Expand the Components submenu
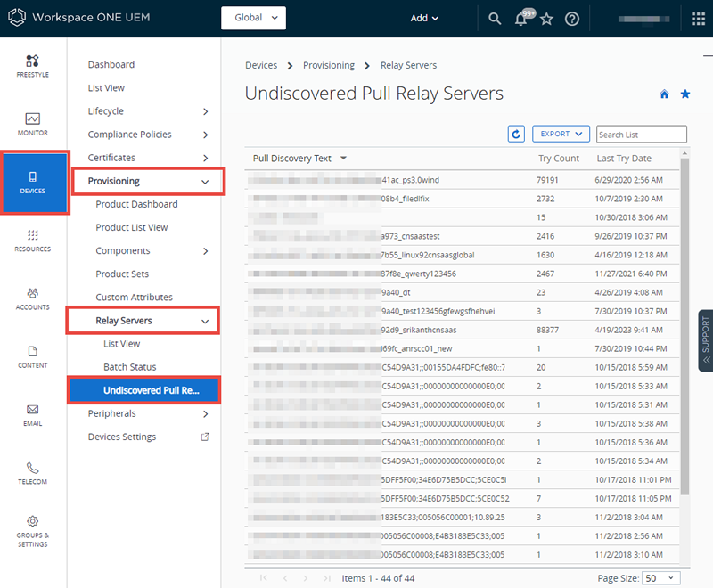713x588 pixels. tap(206, 251)
